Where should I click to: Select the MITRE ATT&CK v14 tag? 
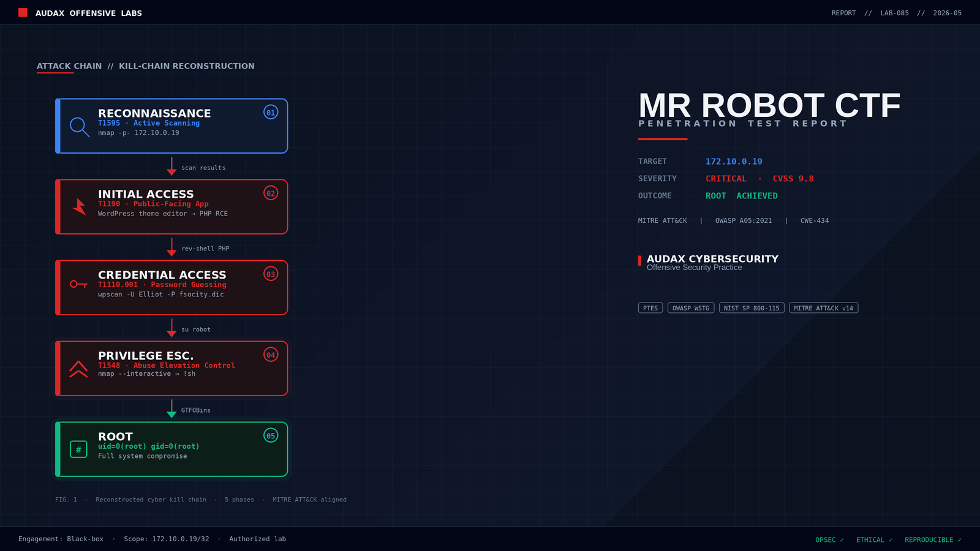(x=823, y=308)
